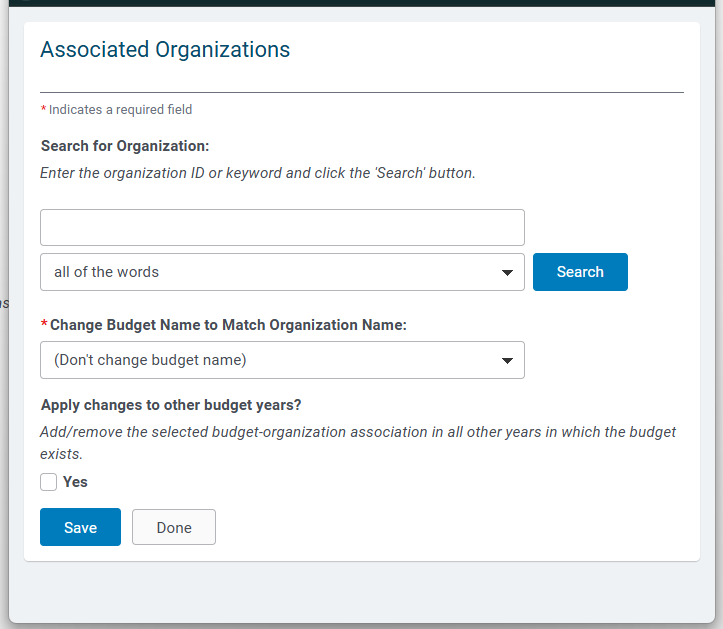
Task: Click the 'Change Budget Name to Match Organization Name' label
Action: (x=228, y=325)
